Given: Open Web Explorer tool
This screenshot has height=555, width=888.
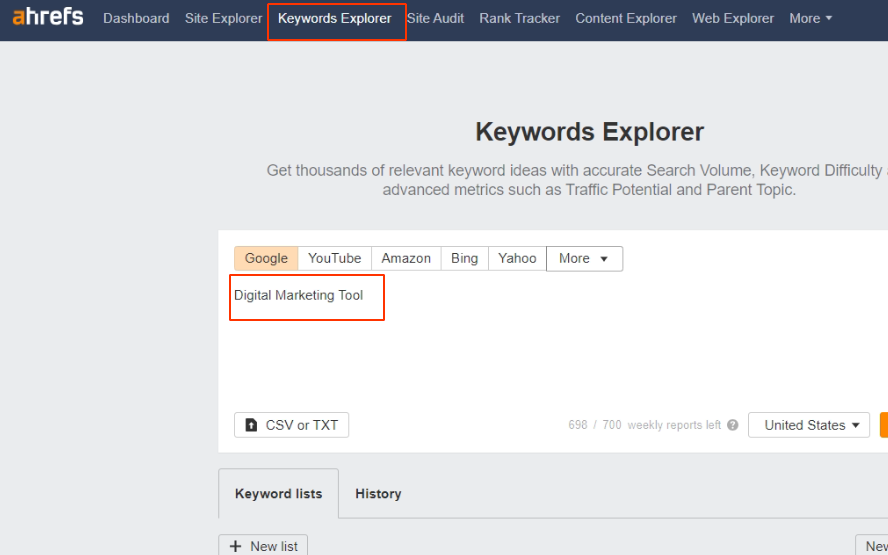Looking at the screenshot, I should point(733,18).
